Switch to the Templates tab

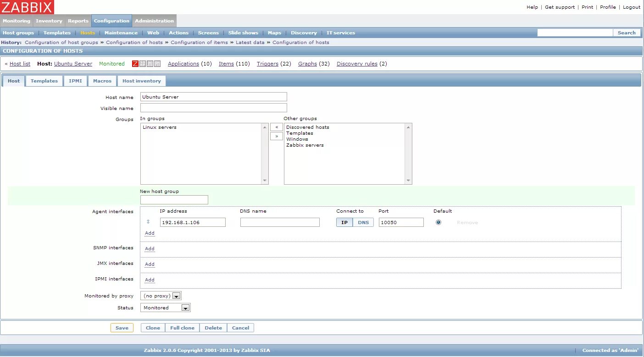(44, 81)
